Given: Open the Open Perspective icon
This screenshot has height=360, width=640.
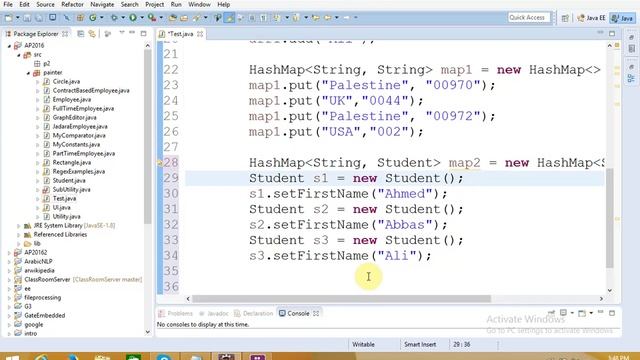Looking at the screenshot, I should [x=565, y=18].
